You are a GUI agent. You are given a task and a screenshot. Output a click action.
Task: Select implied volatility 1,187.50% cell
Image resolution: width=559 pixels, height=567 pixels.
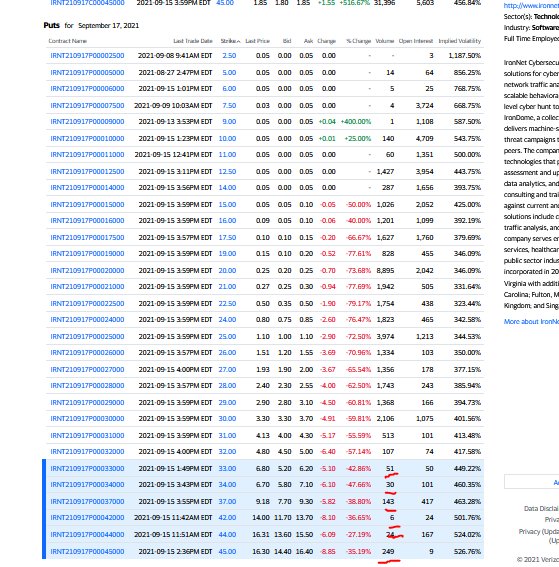pos(465,56)
